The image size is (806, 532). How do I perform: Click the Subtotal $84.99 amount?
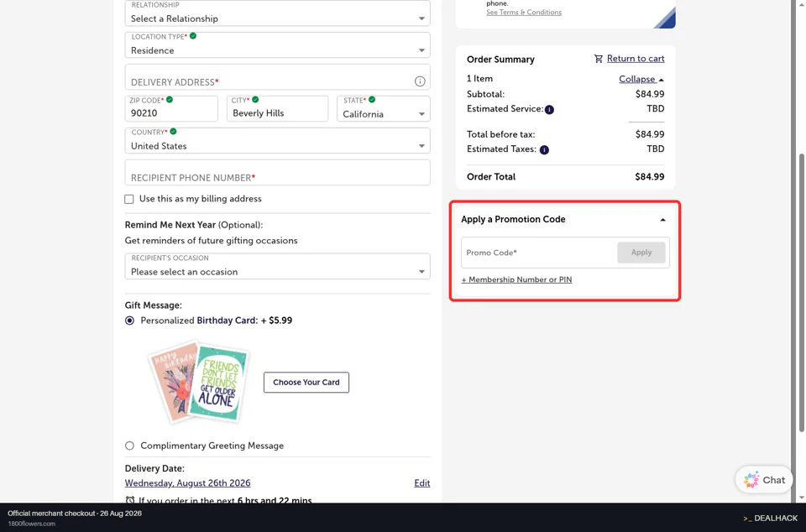pos(650,94)
